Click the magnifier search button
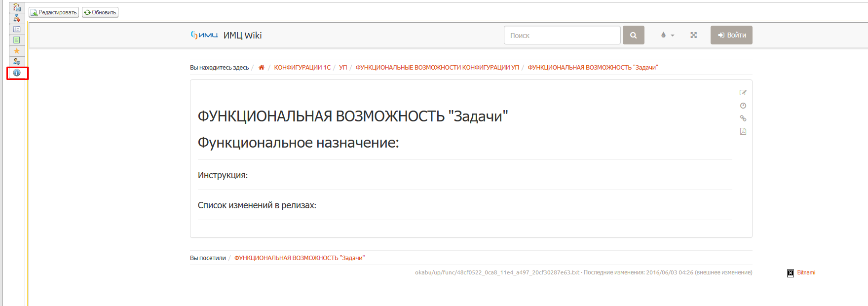 pyautogui.click(x=633, y=36)
